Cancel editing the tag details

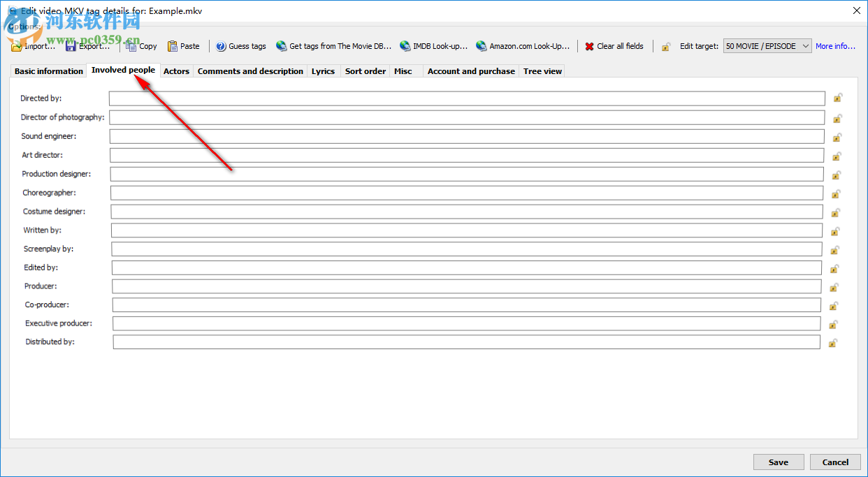coord(834,462)
